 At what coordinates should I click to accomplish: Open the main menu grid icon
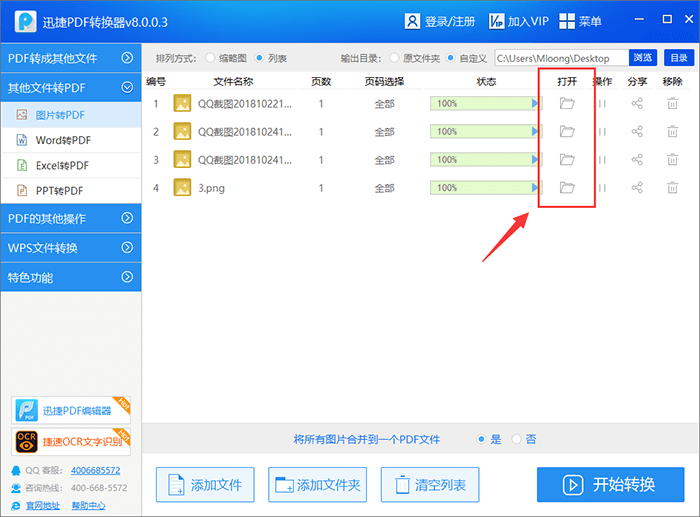tap(567, 21)
